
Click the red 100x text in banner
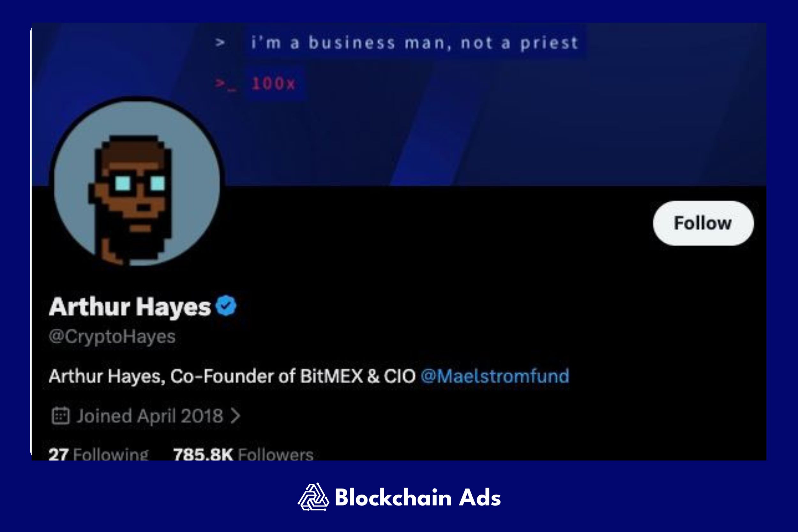coord(274,84)
